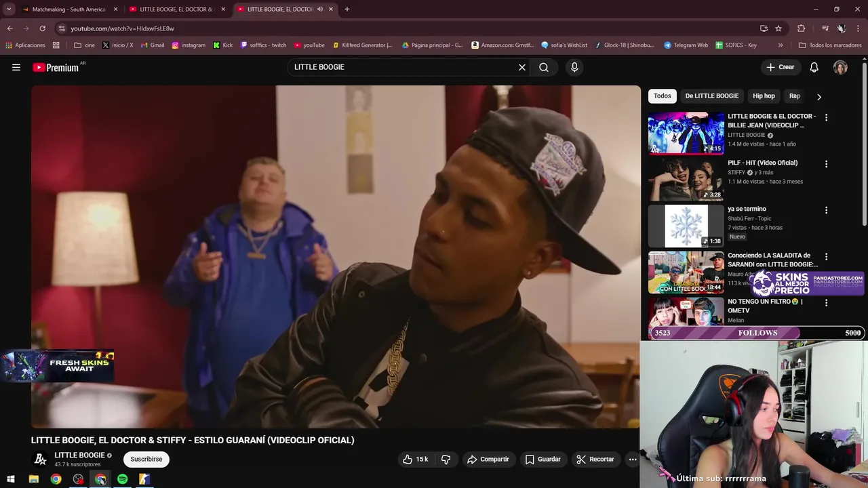Open Spotify from the Windows taskbar
The image size is (868, 488).
(122, 479)
